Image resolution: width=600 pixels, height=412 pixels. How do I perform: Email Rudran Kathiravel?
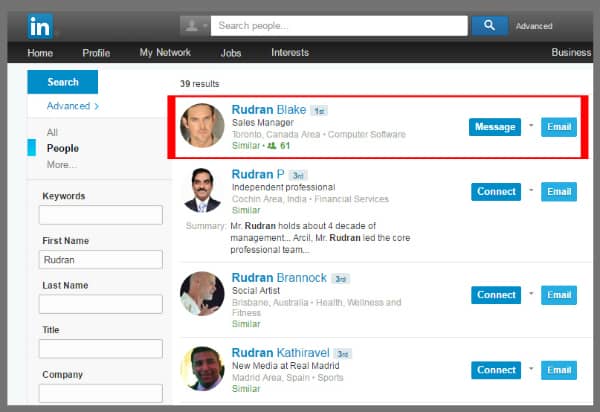[559, 370]
